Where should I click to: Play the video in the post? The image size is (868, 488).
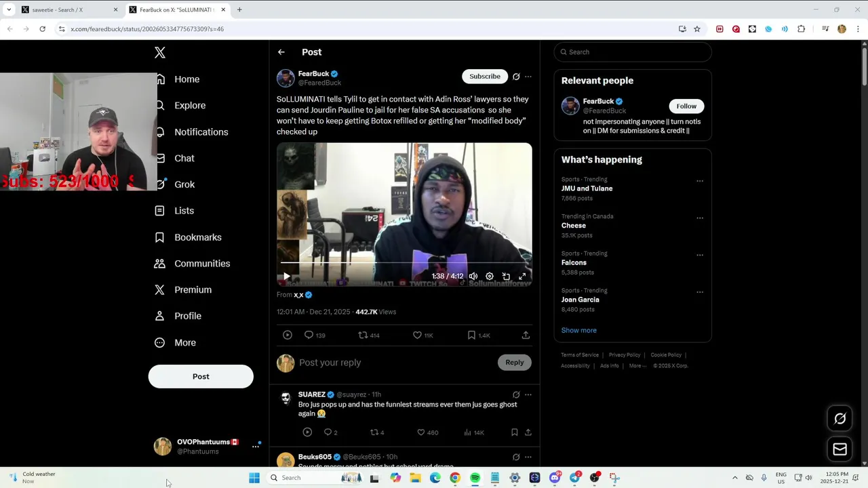287,277
